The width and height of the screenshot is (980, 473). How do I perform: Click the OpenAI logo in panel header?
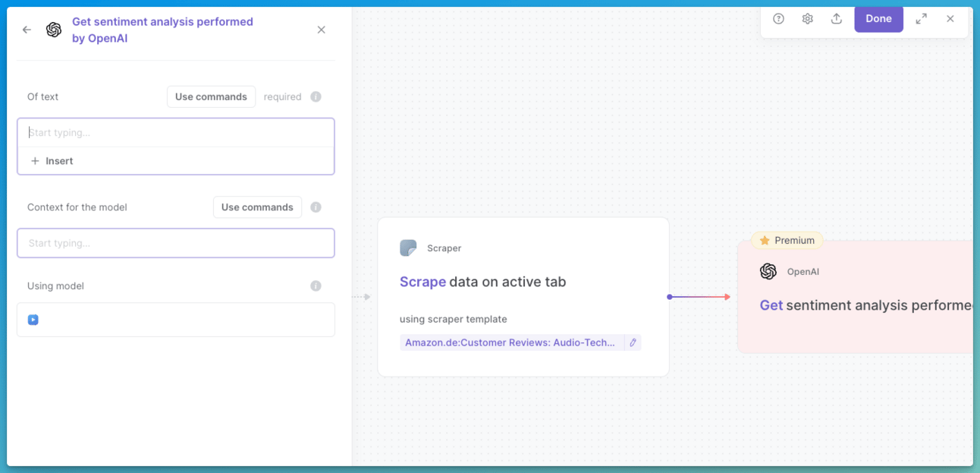pos(54,30)
